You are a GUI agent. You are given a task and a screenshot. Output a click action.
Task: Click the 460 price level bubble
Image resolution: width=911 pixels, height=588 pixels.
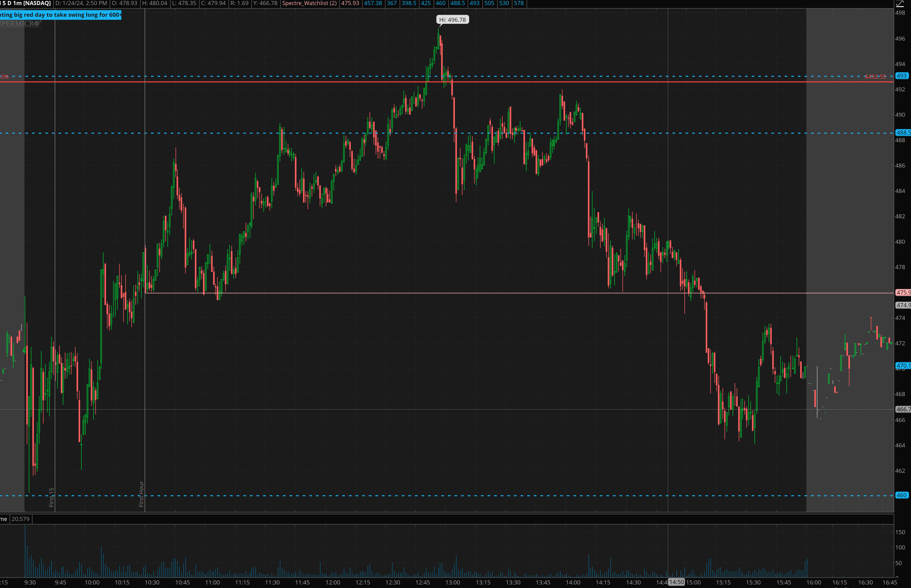point(901,495)
